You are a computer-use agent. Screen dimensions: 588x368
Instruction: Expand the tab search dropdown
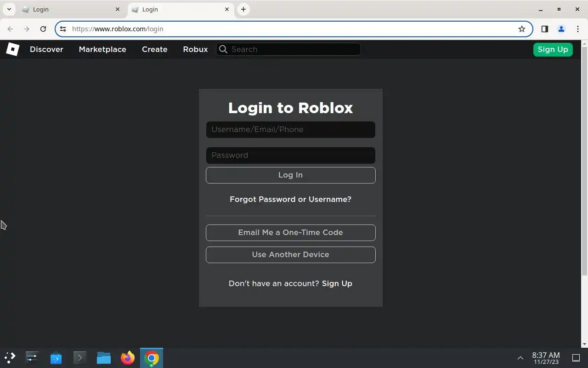pyautogui.click(x=9, y=9)
